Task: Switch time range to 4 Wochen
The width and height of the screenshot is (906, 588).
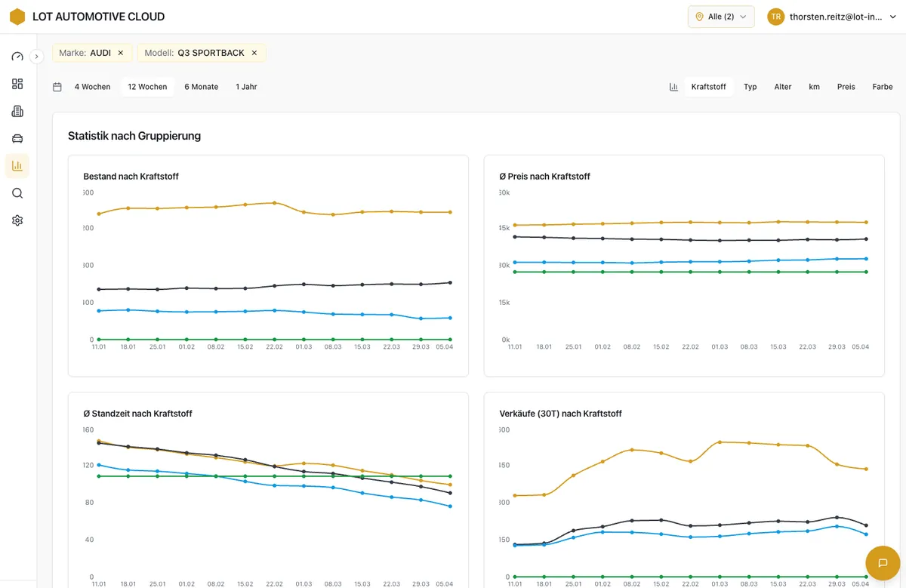Action: [92, 87]
